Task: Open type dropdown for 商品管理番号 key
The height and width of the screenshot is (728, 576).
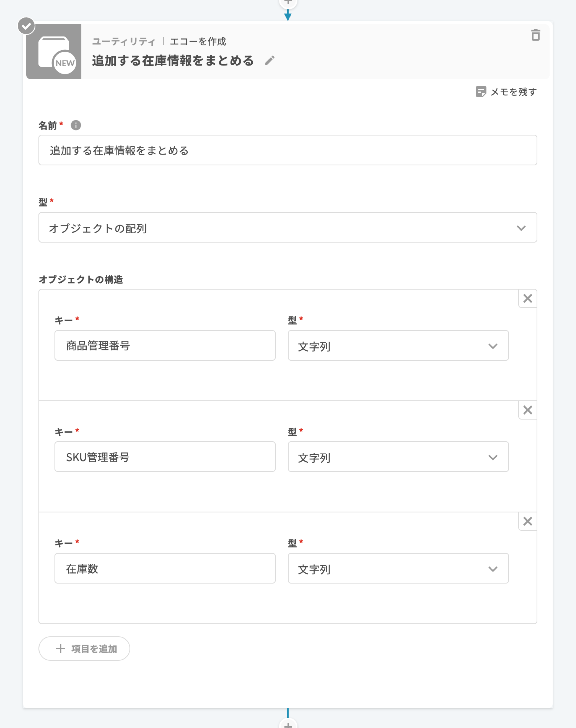Action: tap(398, 346)
